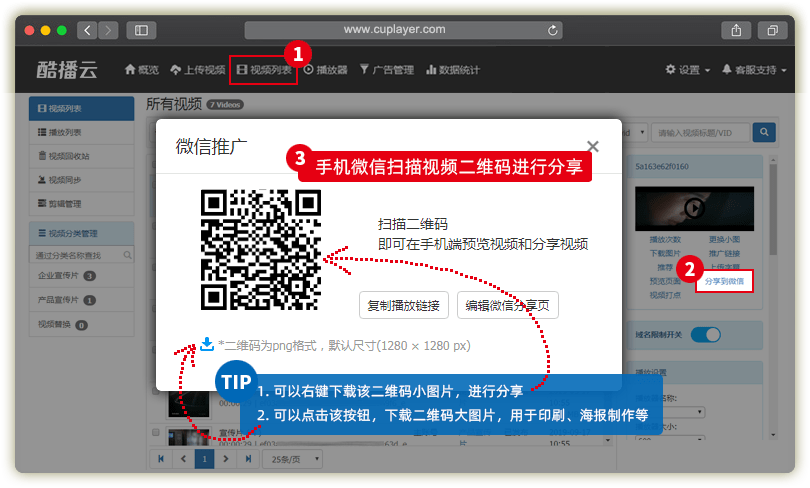Open the 设置 dropdown menu
Image resolution: width=810 pixels, height=488 pixels.
click(687, 70)
